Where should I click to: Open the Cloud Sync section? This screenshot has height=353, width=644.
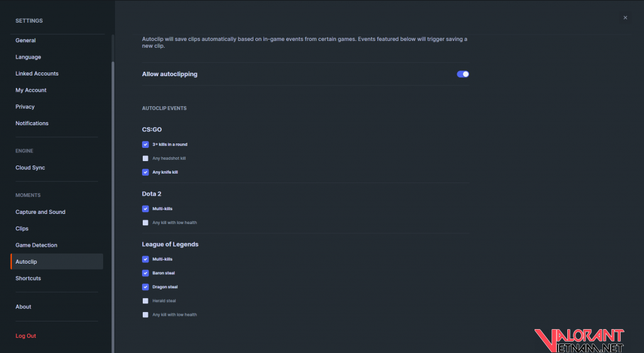click(x=30, y=168)
